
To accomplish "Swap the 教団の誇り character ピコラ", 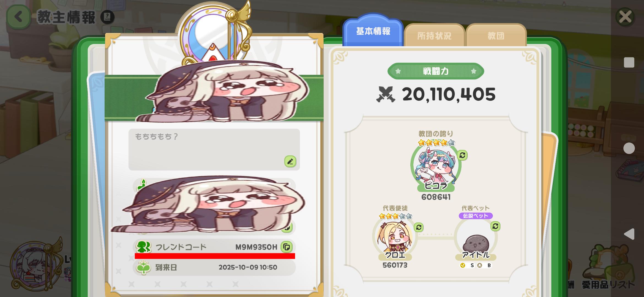I will pyautogui.click(x=462, y=155).
